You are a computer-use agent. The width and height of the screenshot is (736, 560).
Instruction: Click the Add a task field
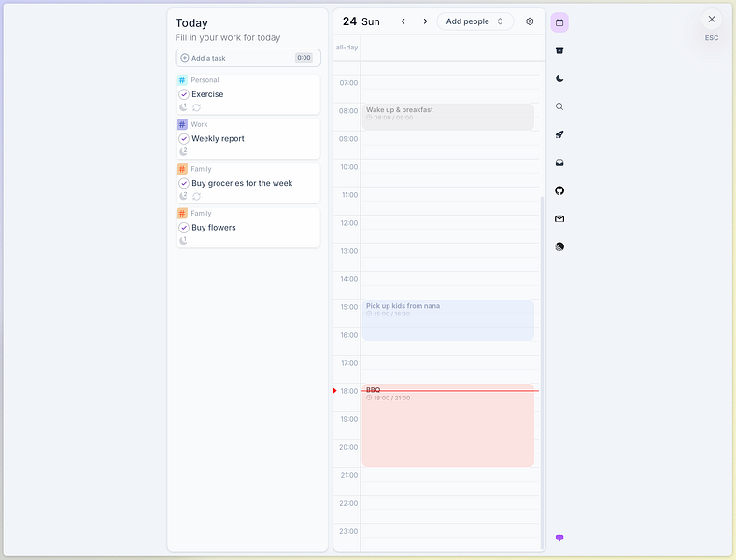click(248, 58)
